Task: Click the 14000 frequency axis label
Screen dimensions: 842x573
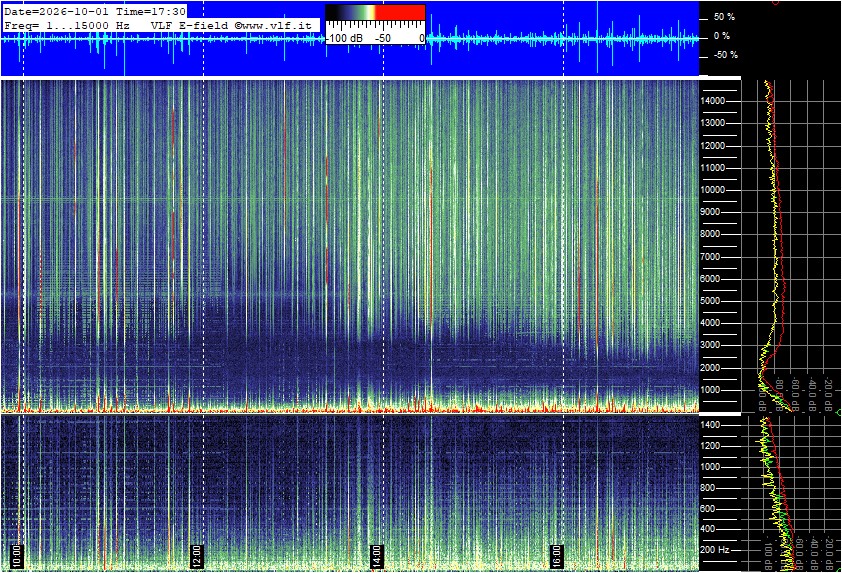Action: (713, 101)
